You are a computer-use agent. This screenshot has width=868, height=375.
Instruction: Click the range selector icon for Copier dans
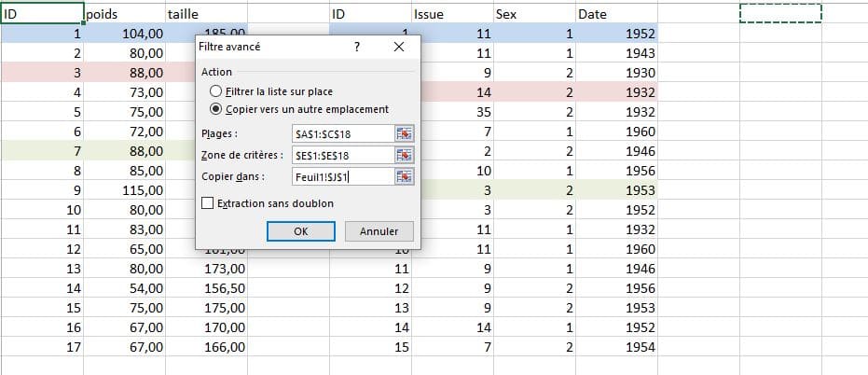pyautogui.click(x=404, y=176)
